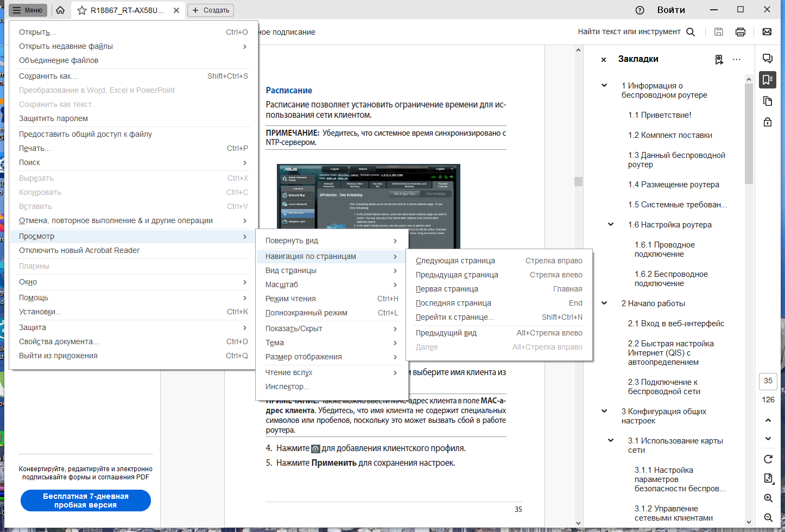Collapse the "2 Начало работы" bookmark
The width and height of the screenshot is (785, 532).
click(604, 303)
